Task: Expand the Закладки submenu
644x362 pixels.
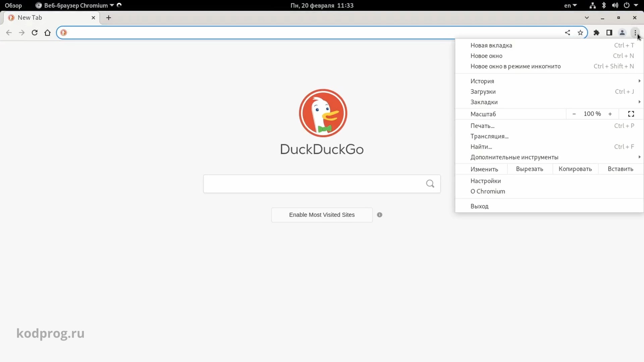Action: [549, 102]
